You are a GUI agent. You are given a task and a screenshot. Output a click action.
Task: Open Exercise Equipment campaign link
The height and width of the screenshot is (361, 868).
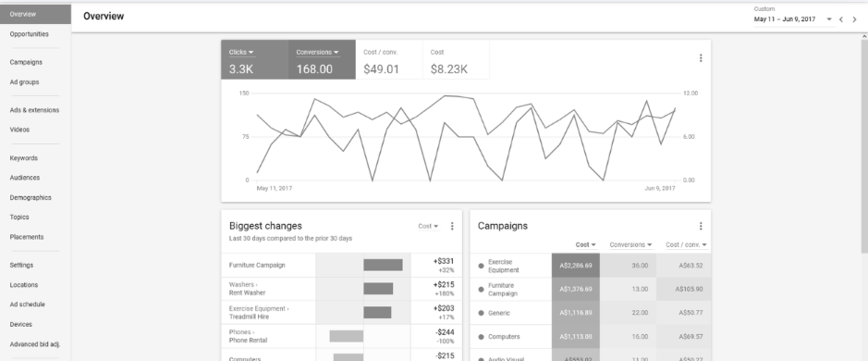[504, 267]
